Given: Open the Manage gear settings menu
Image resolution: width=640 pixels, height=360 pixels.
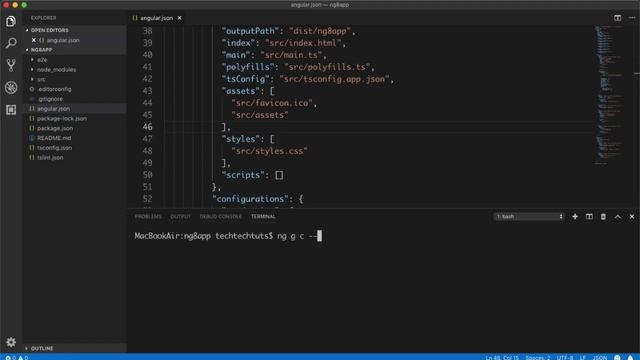Looking at the screenshot, I should tap(11, 342).
